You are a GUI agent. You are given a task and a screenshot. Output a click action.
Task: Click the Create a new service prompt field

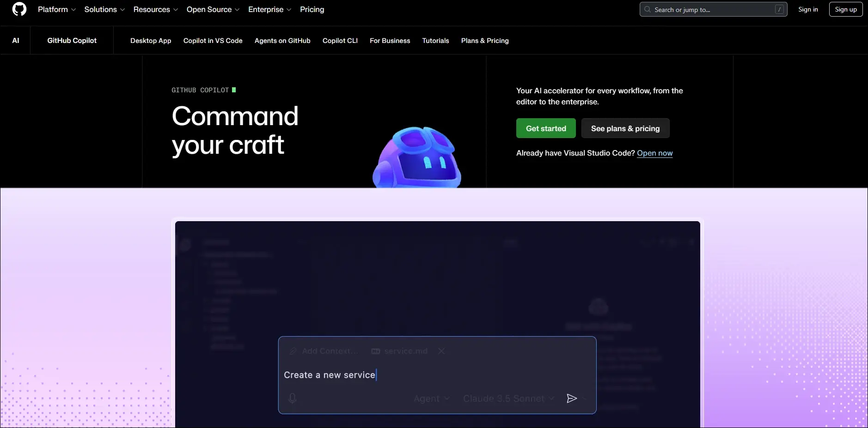437,375
